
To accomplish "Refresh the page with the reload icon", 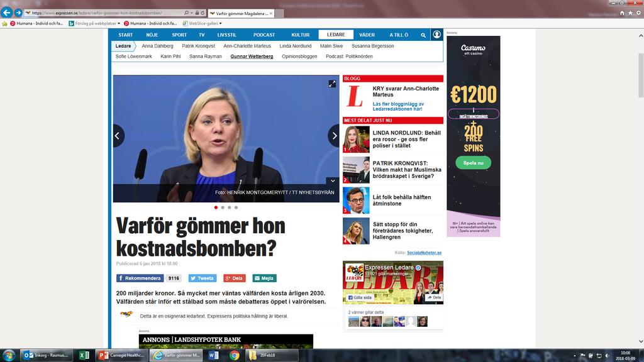I will pos(203,13).
